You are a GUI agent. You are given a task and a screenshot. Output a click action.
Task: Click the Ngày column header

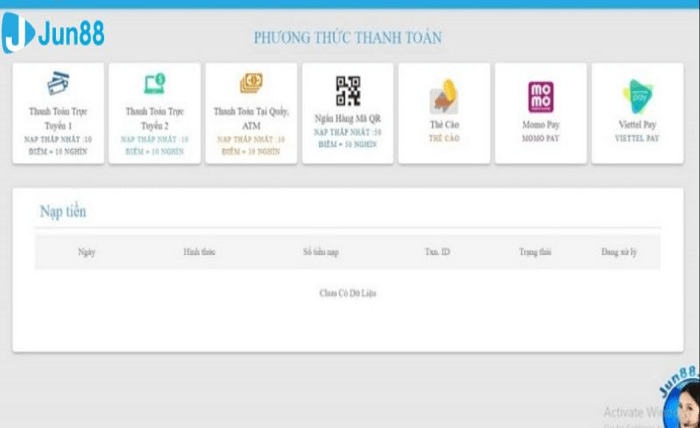click(87, 252)
